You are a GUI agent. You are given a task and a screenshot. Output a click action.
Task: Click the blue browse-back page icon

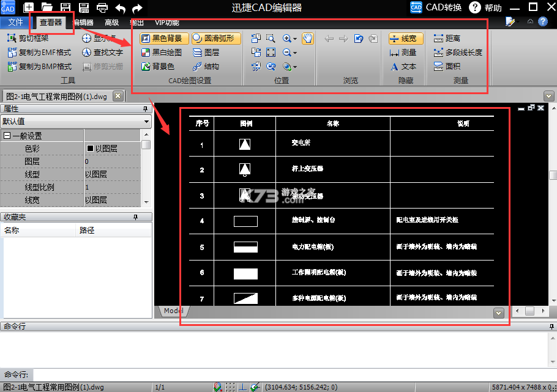[x=359, y=39]
